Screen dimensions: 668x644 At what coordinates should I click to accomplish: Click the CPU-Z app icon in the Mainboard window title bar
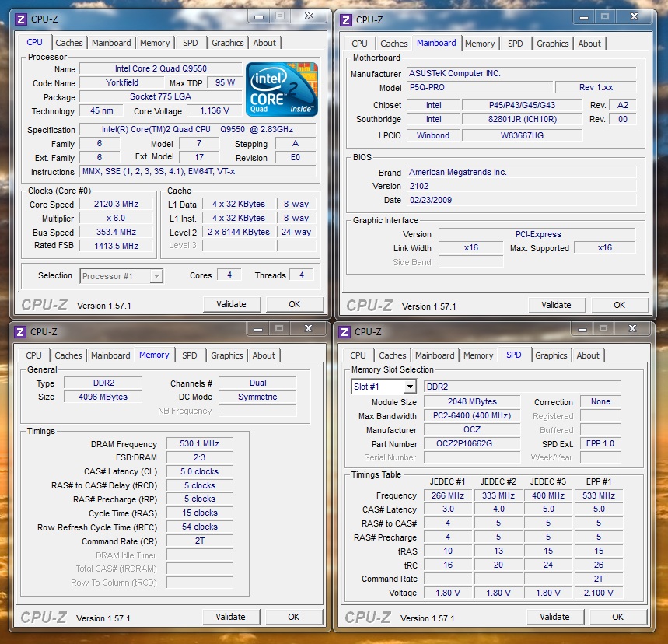[345, 20]
